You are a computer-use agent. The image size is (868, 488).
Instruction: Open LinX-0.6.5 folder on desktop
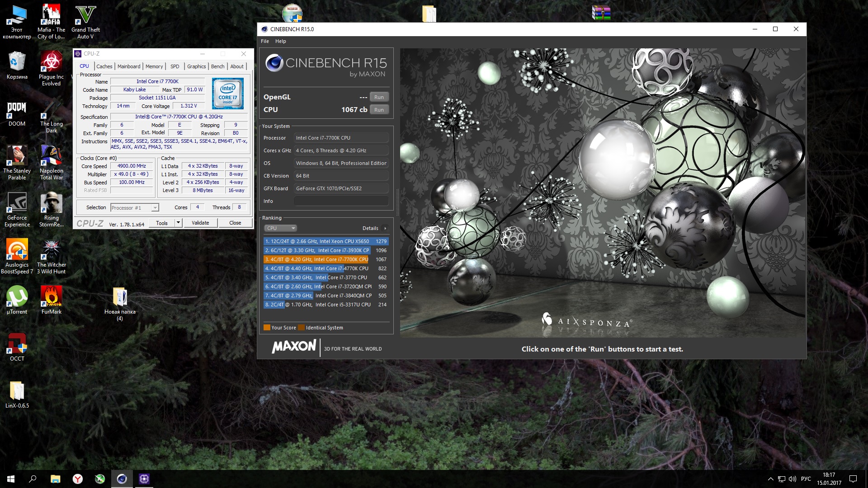pyautogui.click(x=17, y=391)
